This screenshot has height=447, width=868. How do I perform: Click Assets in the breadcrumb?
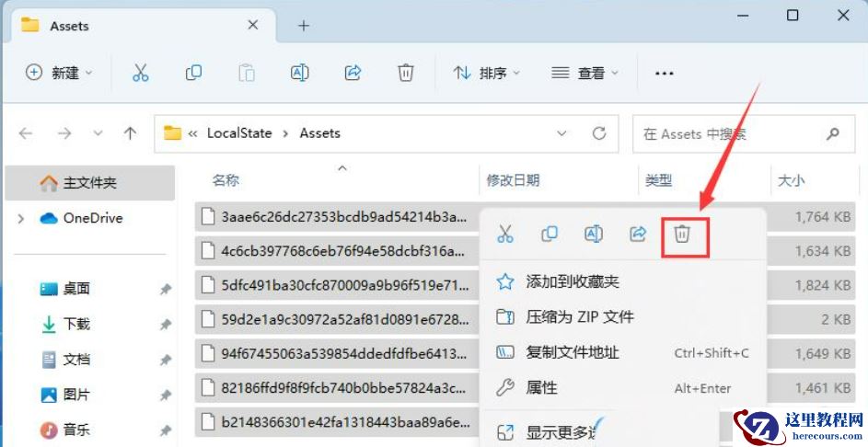[320, 133]
